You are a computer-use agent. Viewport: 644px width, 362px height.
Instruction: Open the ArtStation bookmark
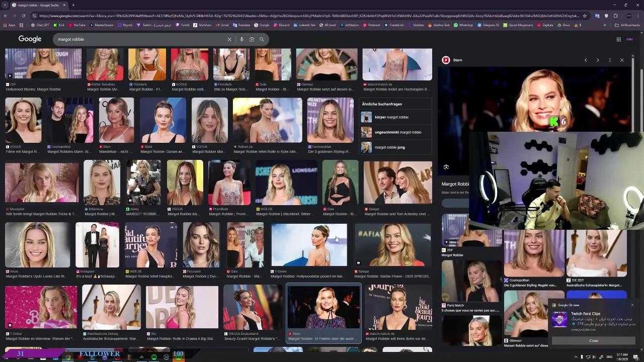coord(350,25)
